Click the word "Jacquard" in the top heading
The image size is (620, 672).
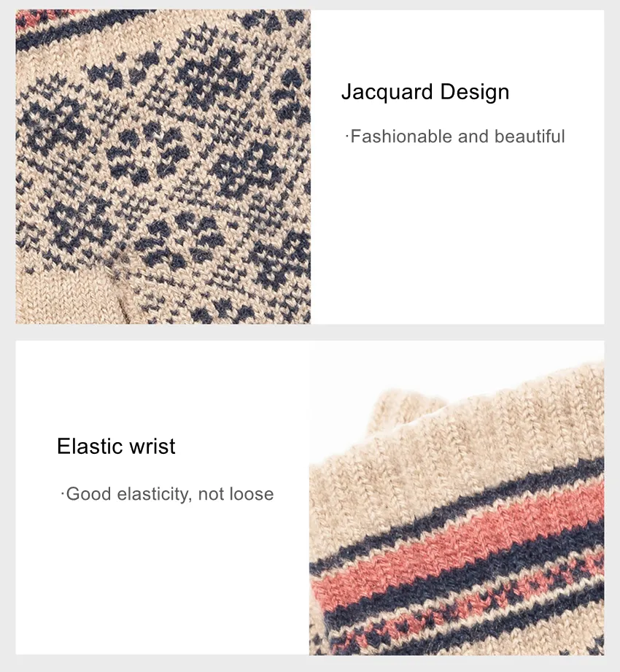coord(387,92)
